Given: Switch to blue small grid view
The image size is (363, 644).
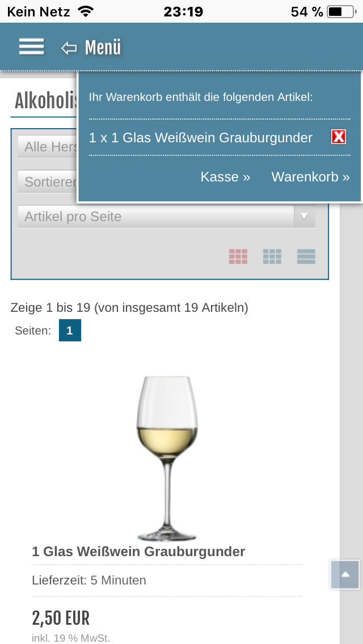Looking at the screenshot, I should coord(272,256).
